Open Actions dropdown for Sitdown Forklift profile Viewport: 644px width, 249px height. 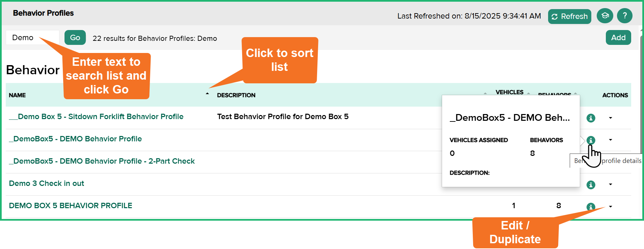(610, 118)
